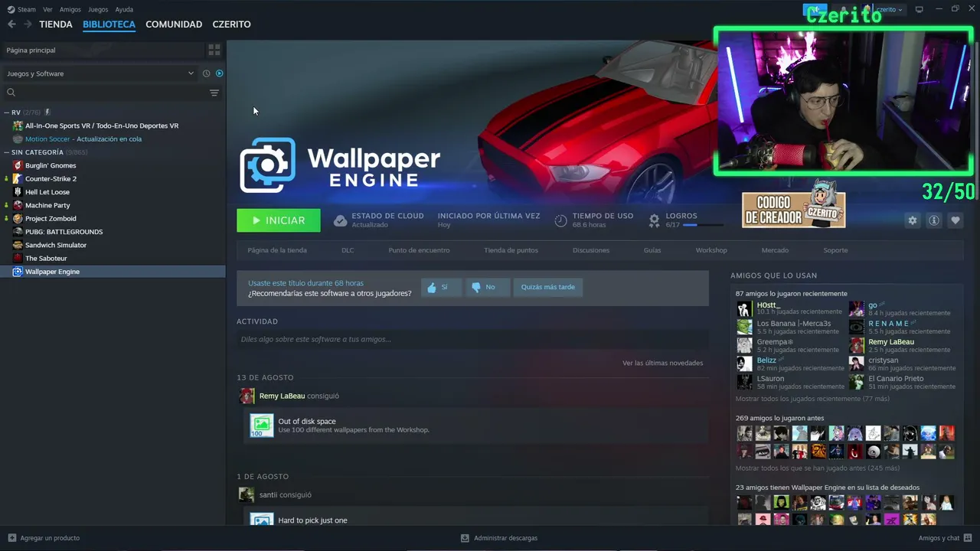Open H0stt_ friend avatar
980x551 pixels.
tap(744, 308)
